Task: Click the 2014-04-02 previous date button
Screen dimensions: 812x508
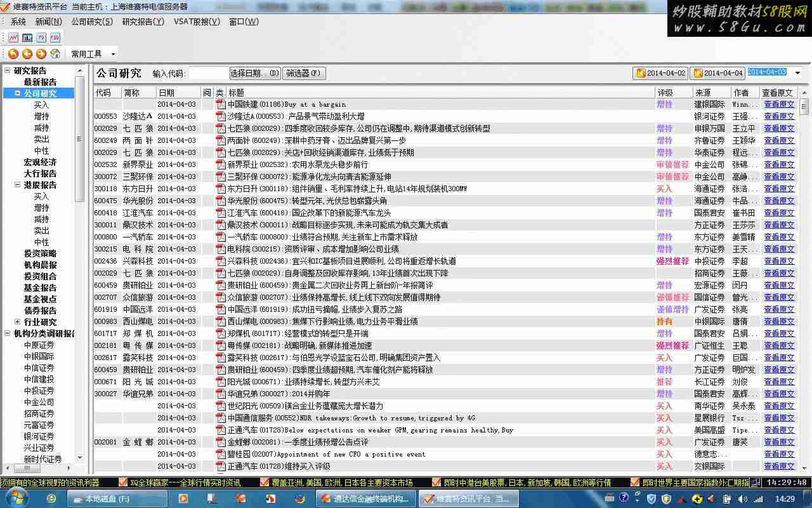Action: tap(660, 73)
